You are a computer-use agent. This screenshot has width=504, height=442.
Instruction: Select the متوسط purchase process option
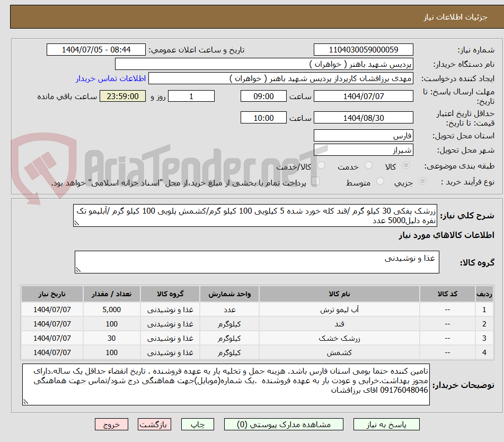(379, 181)
